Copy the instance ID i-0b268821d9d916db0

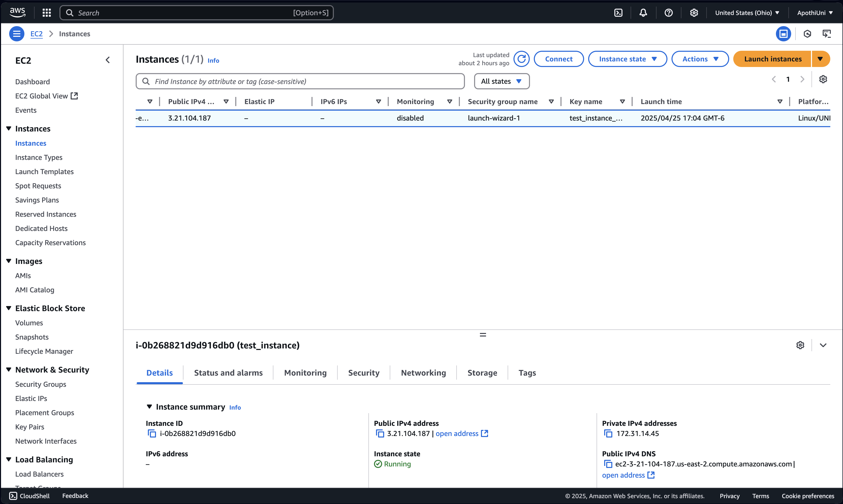152,433
